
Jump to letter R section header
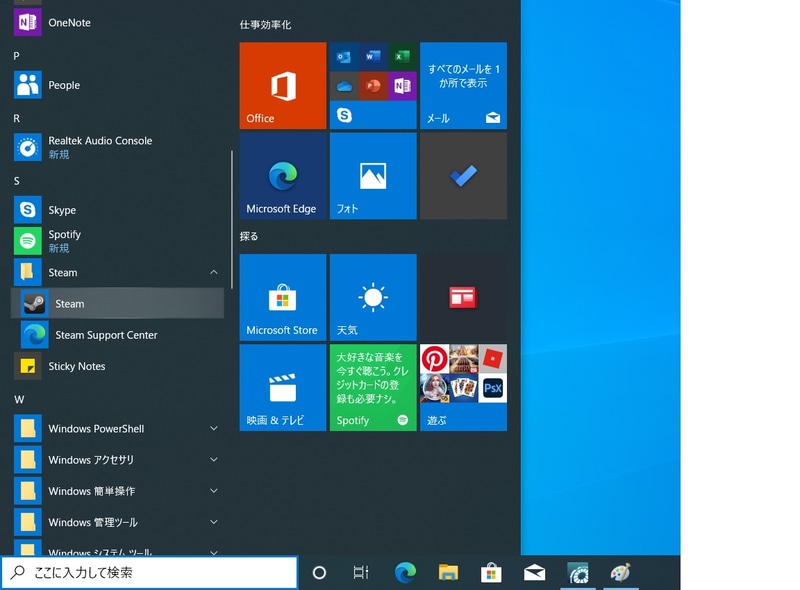pos(16,118)
